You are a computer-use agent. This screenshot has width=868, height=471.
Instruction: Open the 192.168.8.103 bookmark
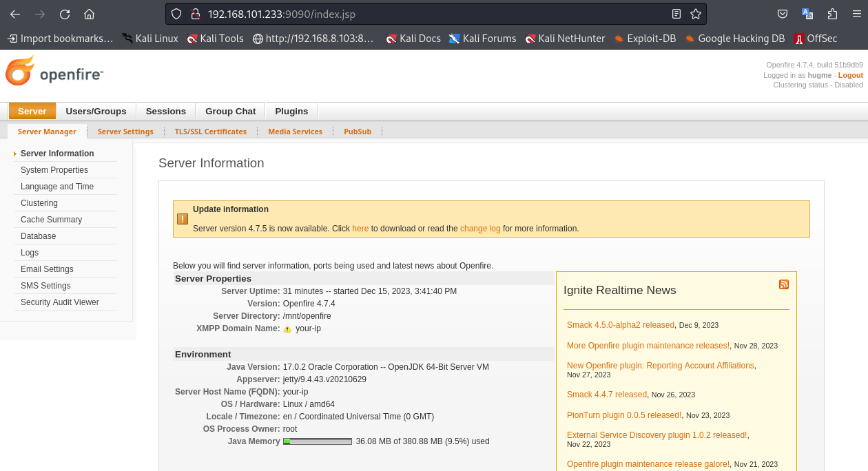pos(313,39)
